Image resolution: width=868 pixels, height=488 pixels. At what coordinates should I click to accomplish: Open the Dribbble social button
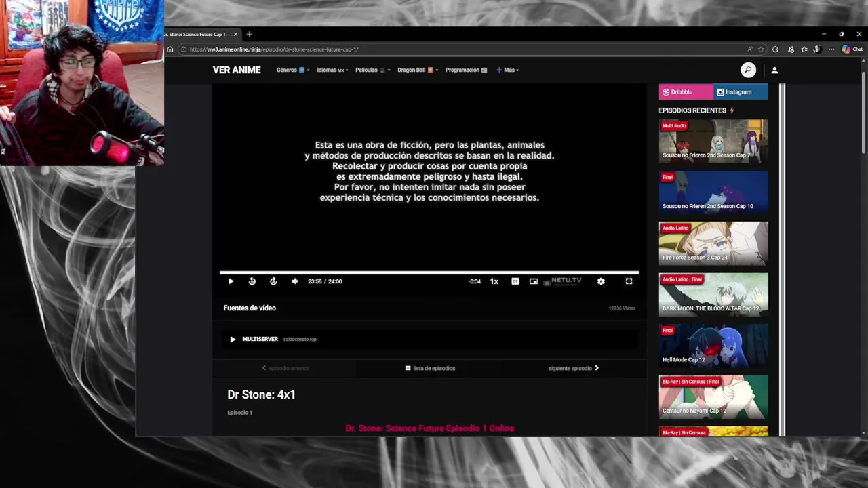click(x=686, y=92)
